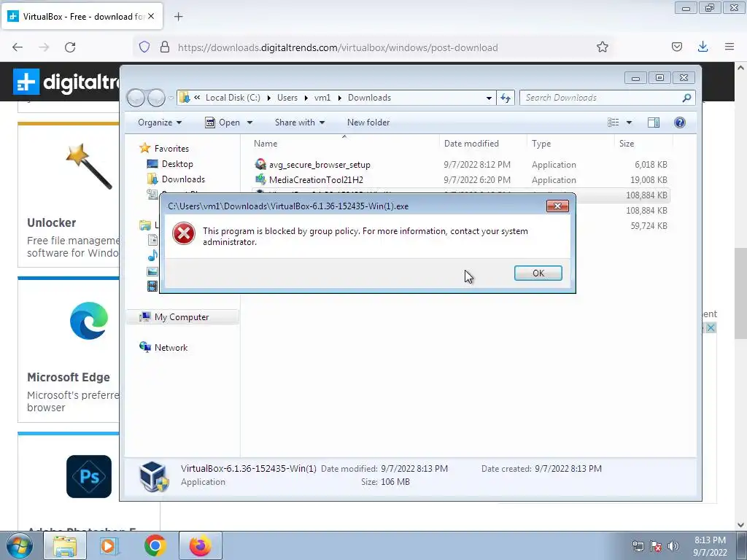Sort files by Date modified column
The width and height of the screenshot is (747, 560).
coord(471,144)
